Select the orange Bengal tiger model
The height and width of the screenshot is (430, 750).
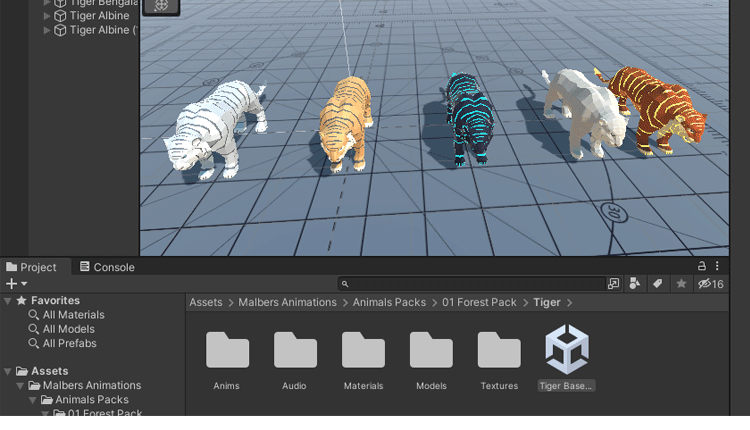tap(345, 124)
